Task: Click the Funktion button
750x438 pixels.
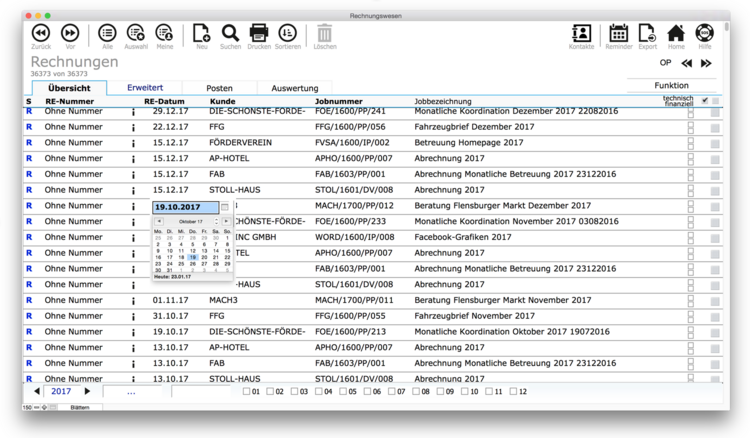Action: coord(671,86)
